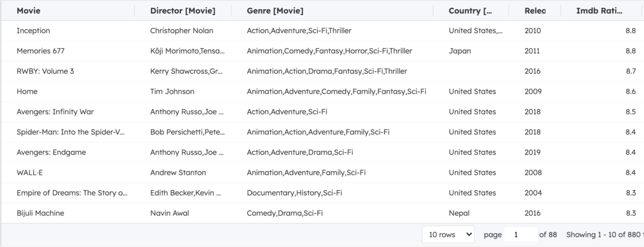Click genre Animation,Adventure,Comedy,Family,Fantasy,Sci-Fi cell

tap(336, 92)
